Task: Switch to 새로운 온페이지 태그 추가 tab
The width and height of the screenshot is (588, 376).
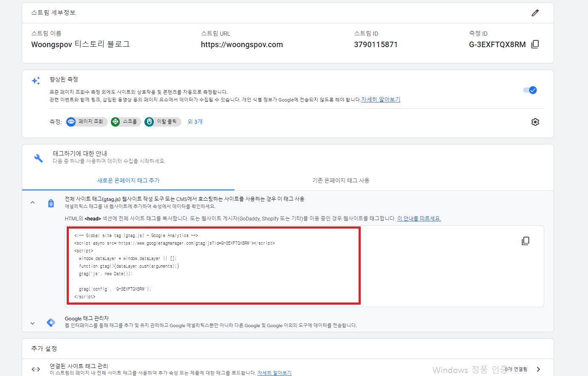Action: pyautogui.click(x=128, y=181)
